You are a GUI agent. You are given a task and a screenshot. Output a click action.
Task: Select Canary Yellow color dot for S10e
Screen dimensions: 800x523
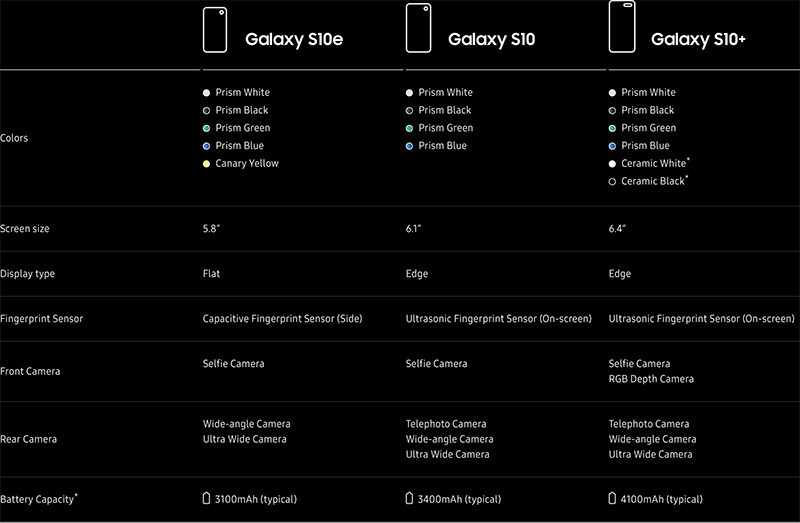207,164
